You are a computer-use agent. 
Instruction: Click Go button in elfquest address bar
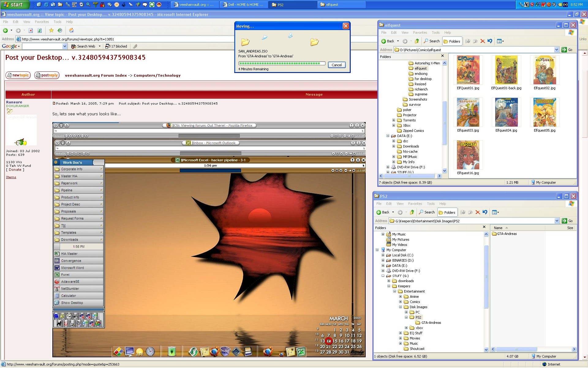tap(567, 50)
